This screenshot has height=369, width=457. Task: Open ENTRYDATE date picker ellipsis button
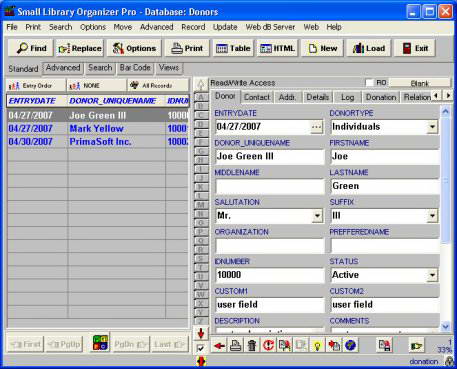pyautogui.click(x=317, y=127)
